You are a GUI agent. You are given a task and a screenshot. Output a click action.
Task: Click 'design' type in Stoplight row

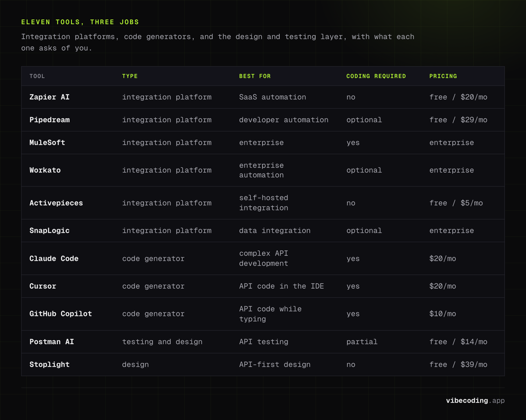[135, 365]
